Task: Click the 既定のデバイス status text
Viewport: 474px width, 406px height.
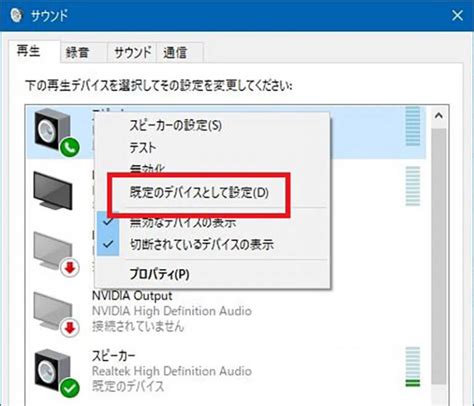Action: (128, 386)
